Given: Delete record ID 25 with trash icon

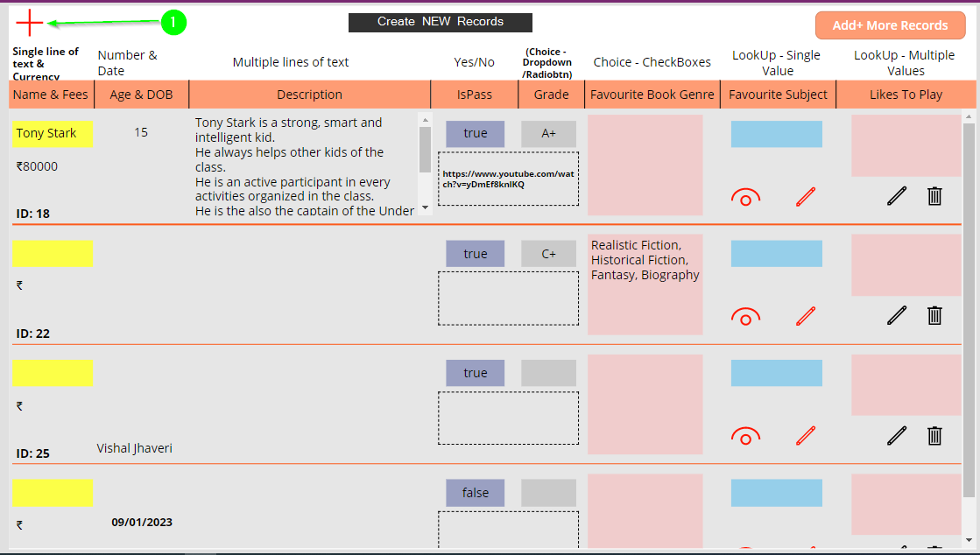Looking at the screenshot, I should pyautogui.click(x=934, y=435).
